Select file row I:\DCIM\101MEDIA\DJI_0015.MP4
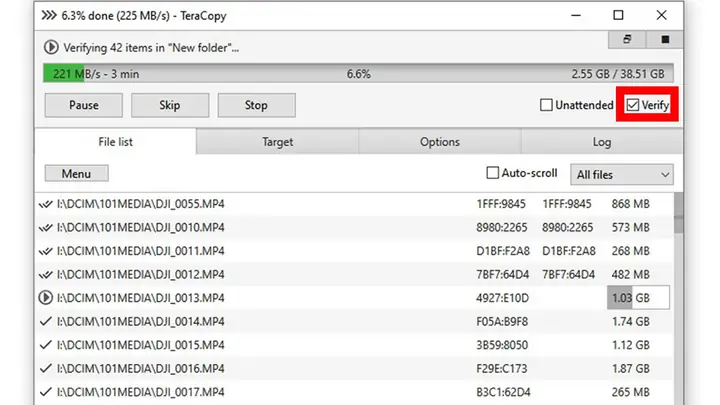Screen dimensions: 720x405 pos(354,345)
